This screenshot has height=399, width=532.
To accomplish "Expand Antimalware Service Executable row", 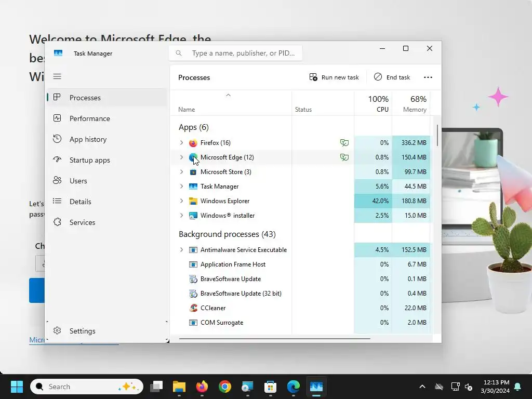I will tap(181, 250).
